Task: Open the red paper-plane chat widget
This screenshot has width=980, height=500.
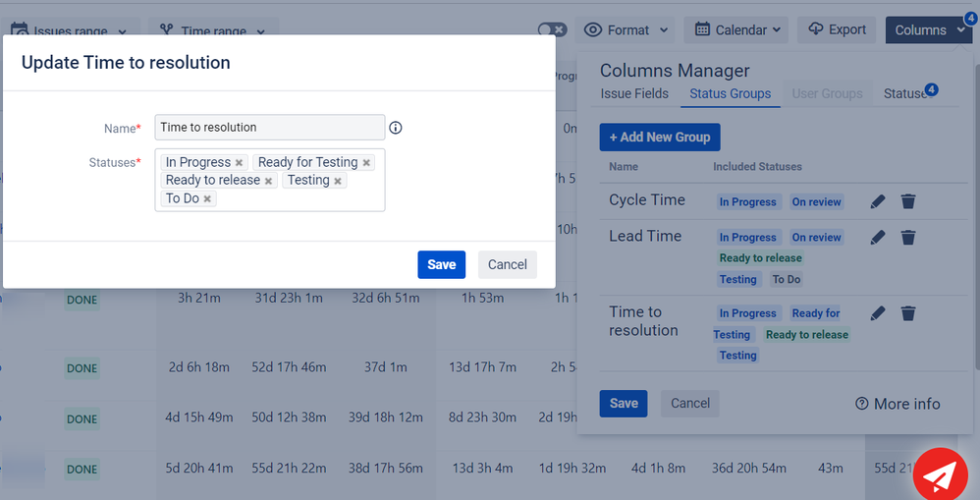Action: point(940,475)
